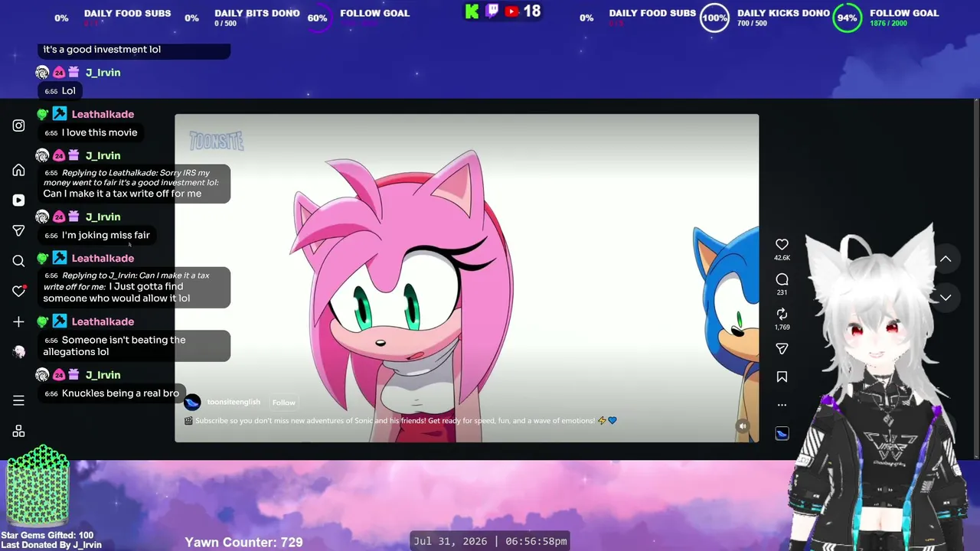The height and width of the screenshot is (551, 980).
Task: Click the reply "I Just gotta find someone" message
Action: point(134,287)
